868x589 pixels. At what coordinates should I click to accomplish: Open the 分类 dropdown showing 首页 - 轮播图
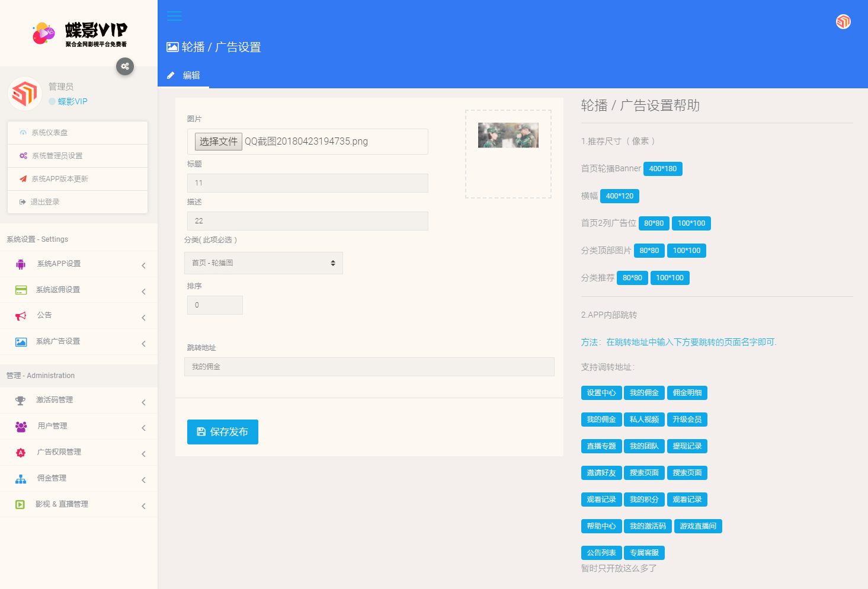[x=264, y=263]
